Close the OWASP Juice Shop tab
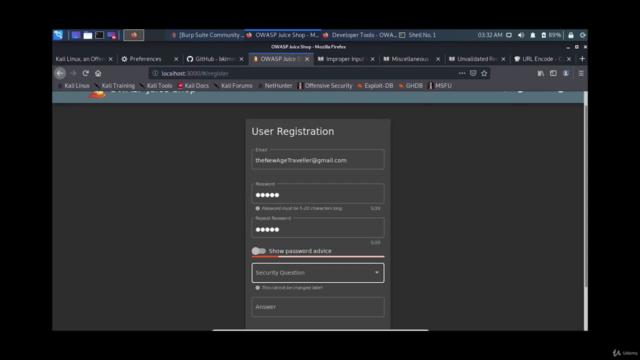This screenshot has width=640, height=360. [x=307, y=59]
